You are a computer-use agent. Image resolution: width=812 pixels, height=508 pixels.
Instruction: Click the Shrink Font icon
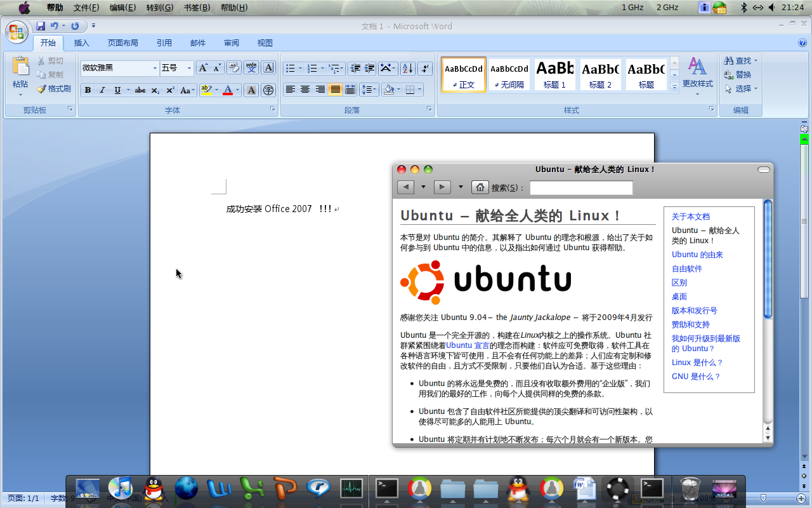[x=217, y=68]
